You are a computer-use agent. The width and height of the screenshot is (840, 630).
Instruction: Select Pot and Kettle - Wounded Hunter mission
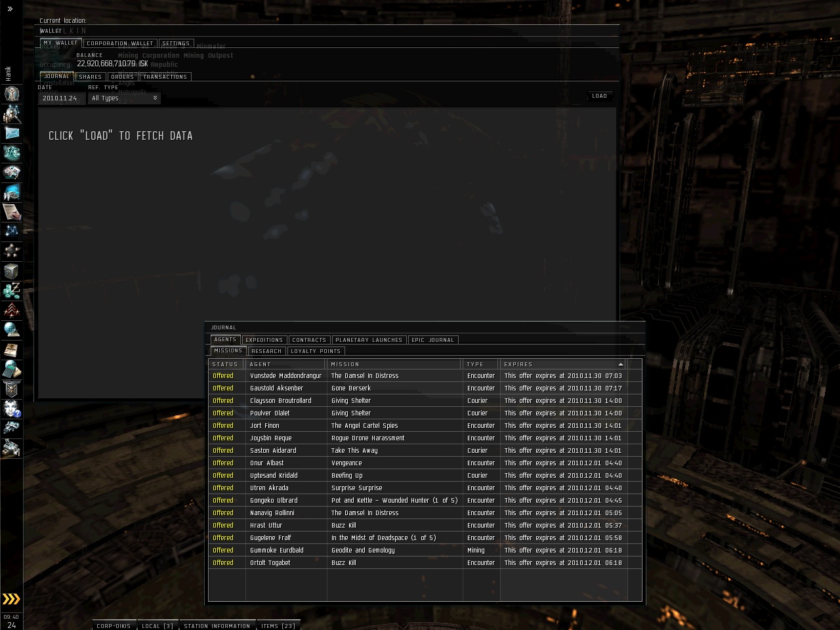425,501
